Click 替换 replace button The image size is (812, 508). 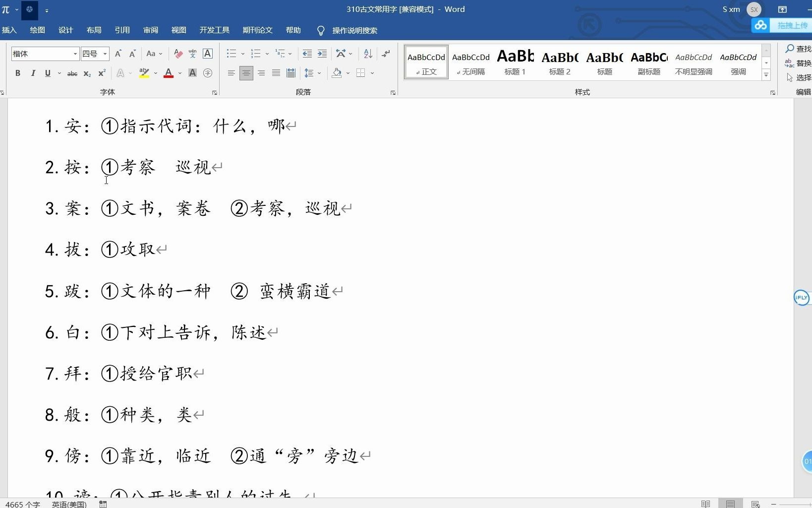tap(799, 63)
